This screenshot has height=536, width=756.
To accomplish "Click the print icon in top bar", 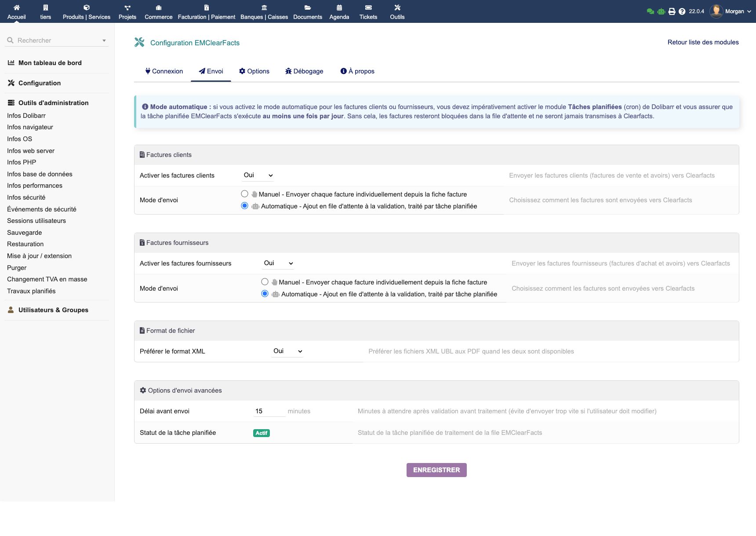I will (672, 11).
